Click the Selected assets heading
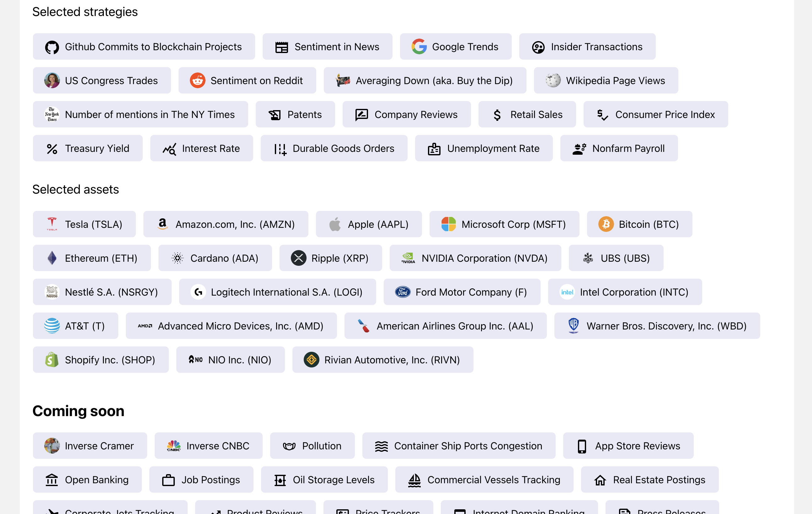Viewport: 812px width, 514px height. (76, 190)
